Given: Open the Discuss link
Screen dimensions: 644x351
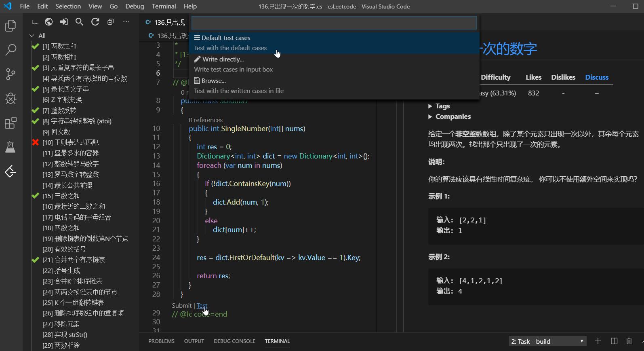Looking at the screenshot, I should click(597, 77).
